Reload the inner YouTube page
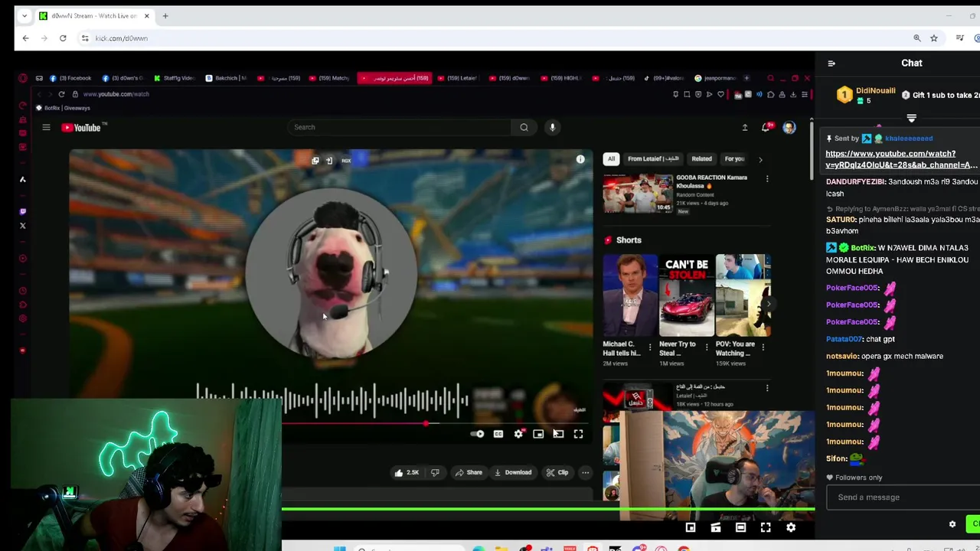The image size is (980, 551). (61, 94)
